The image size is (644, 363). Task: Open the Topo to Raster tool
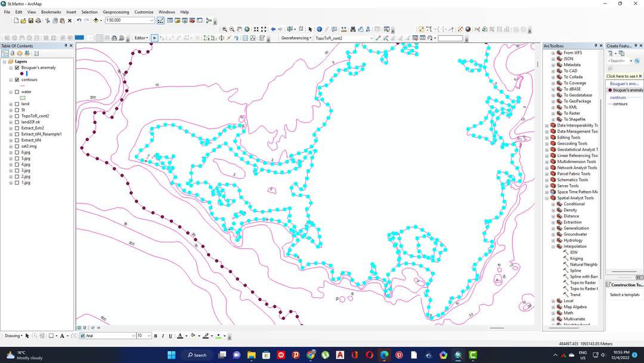tap(583, 283)
